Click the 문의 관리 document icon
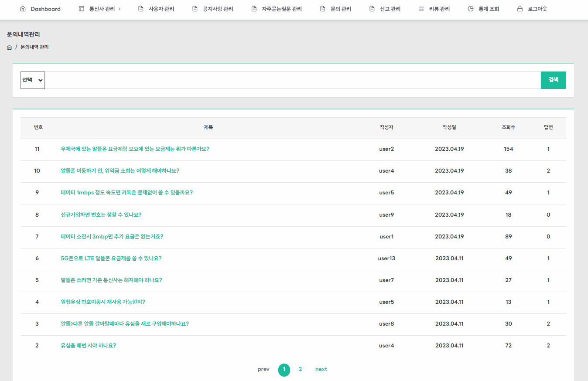The width and height of the screenshot is (588, 381). (x=322, y=8)
